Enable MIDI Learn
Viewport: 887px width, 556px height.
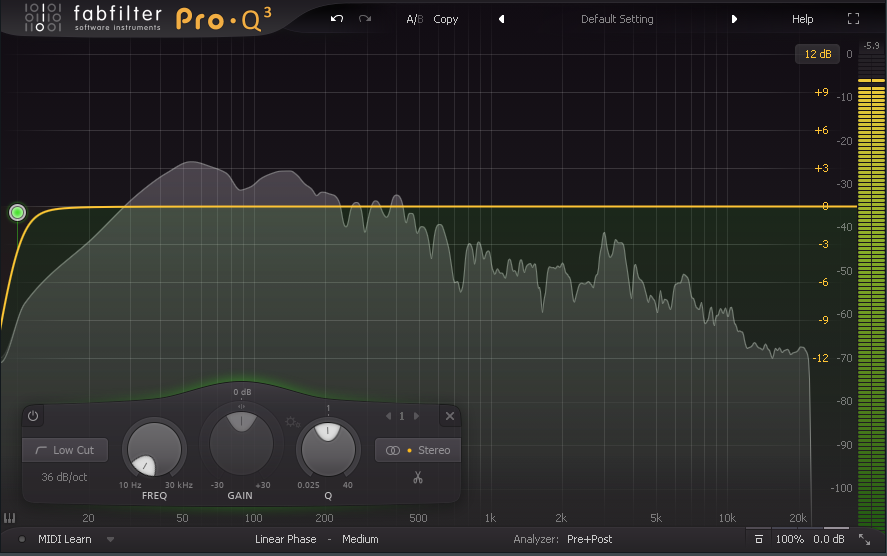pyautogui.click(x=64, y=539)
